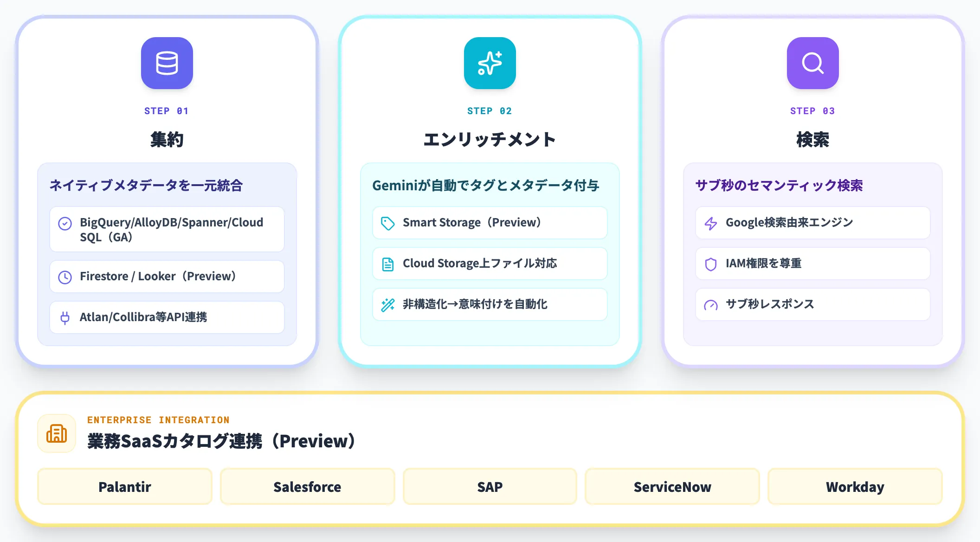Click the checkmark icon next to BigQuery/AlloyDB
The height and width of the screenshot is (542, 980).
[65, 223]
